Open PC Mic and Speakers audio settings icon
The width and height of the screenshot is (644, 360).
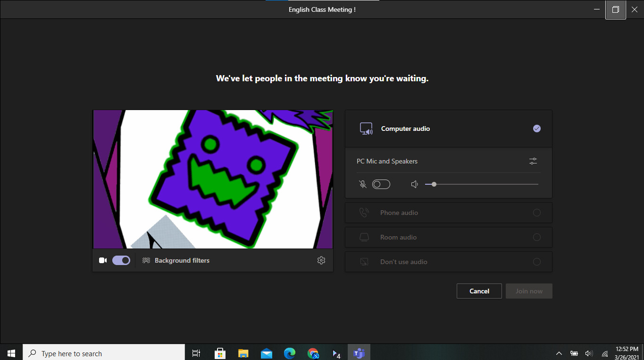(x=533, y=161)
